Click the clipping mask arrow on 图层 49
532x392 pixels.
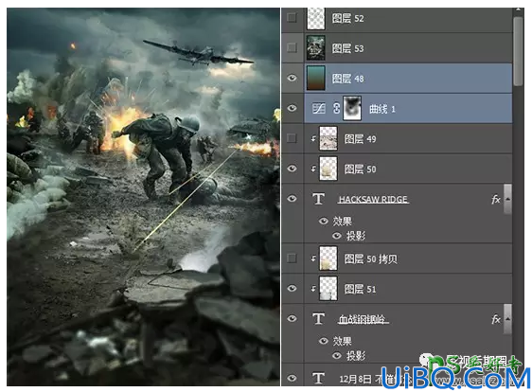(314, 138)
